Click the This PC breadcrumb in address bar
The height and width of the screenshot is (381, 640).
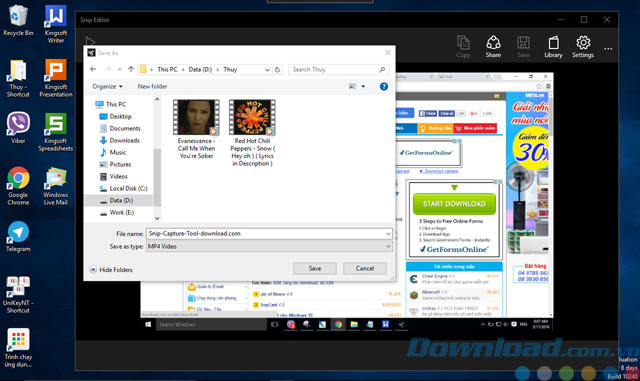tap(167, 69)
